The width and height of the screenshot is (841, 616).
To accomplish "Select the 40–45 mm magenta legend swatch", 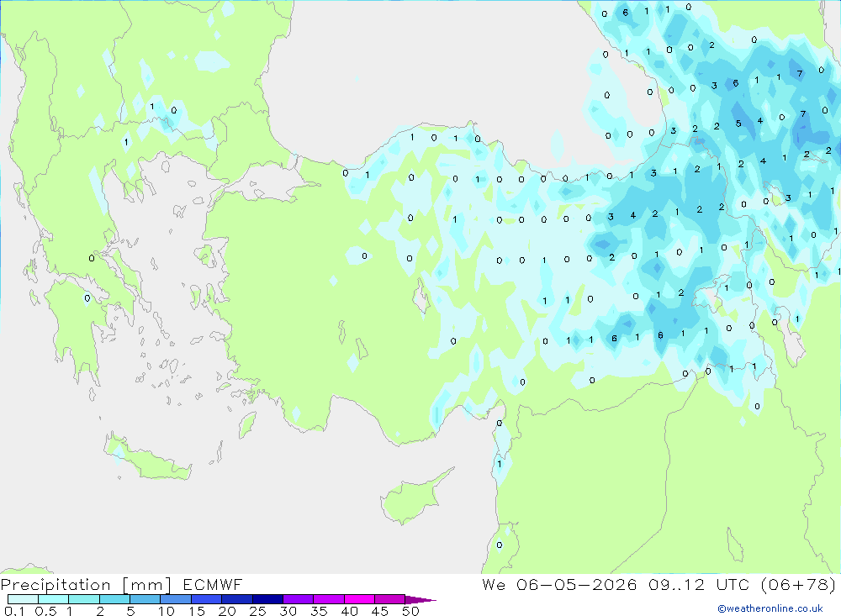I will coord(359,599).
